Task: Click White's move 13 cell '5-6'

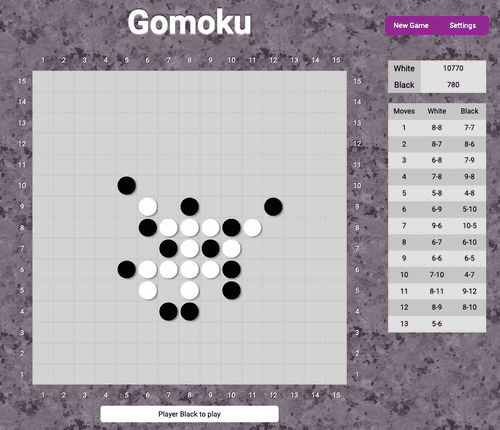Action: pyautogui.click(x=437, y=323)
